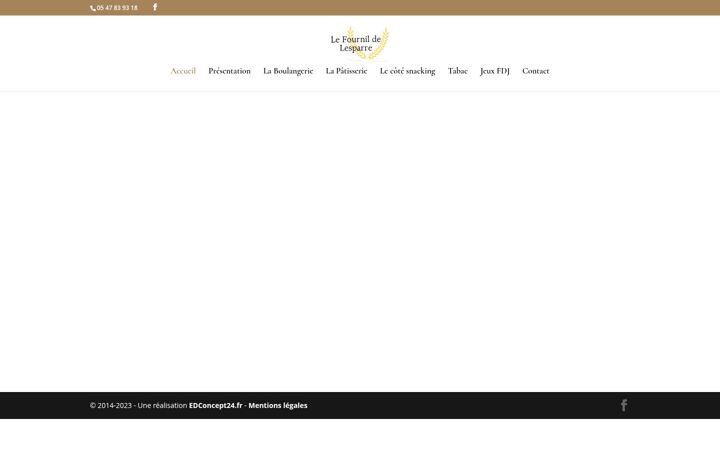Click the © 2014-2023 copyright text
Viewport: 720px width, 450px height.
[111, 405]
